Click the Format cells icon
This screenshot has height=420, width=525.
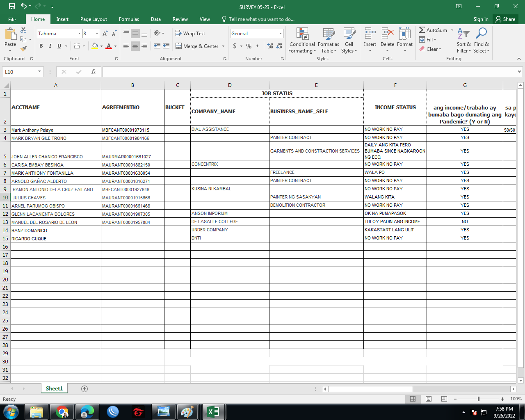[x=405, y=33]
